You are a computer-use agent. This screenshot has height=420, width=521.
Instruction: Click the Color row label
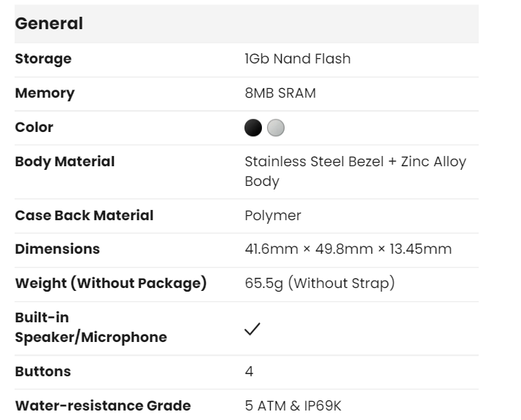[34, 128]
